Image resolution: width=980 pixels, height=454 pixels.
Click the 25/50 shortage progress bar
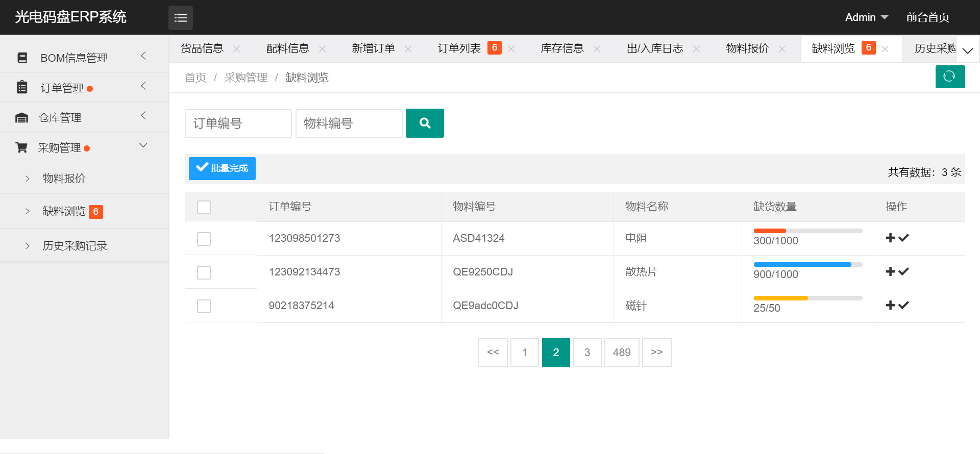(x=808, y=298)
